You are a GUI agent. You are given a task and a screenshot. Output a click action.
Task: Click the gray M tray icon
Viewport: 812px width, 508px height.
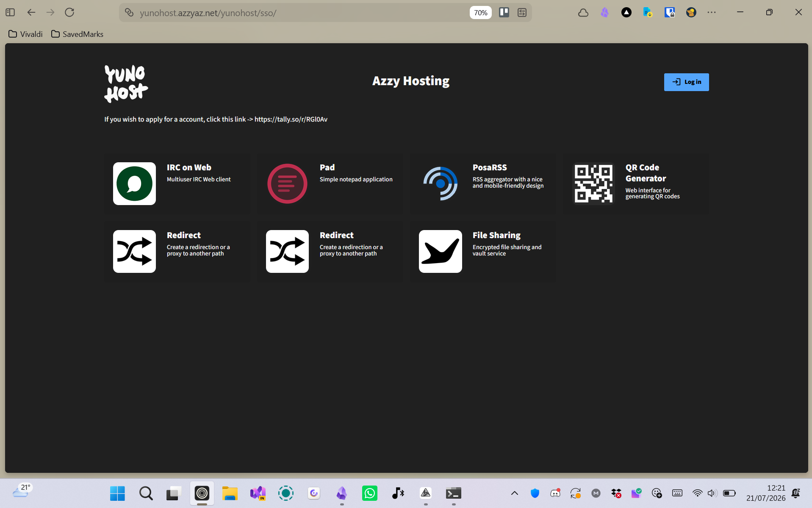pyautogui.click(x=596, y=493)
